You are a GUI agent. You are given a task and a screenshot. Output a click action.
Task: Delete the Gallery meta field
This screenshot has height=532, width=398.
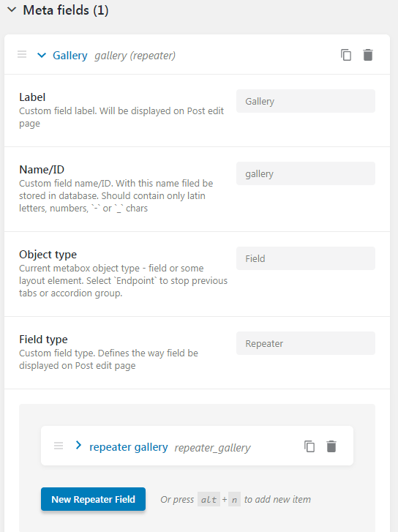pos(368,55)
